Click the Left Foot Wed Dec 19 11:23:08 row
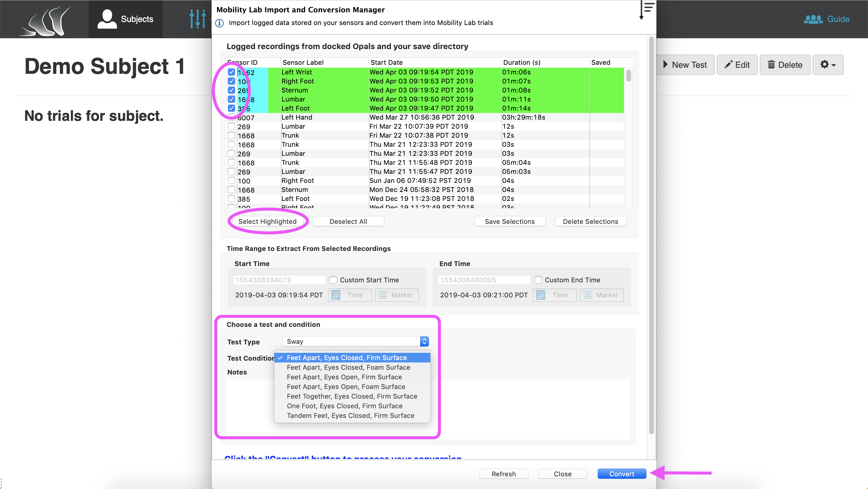868x489 pixels. pos(425,199)
